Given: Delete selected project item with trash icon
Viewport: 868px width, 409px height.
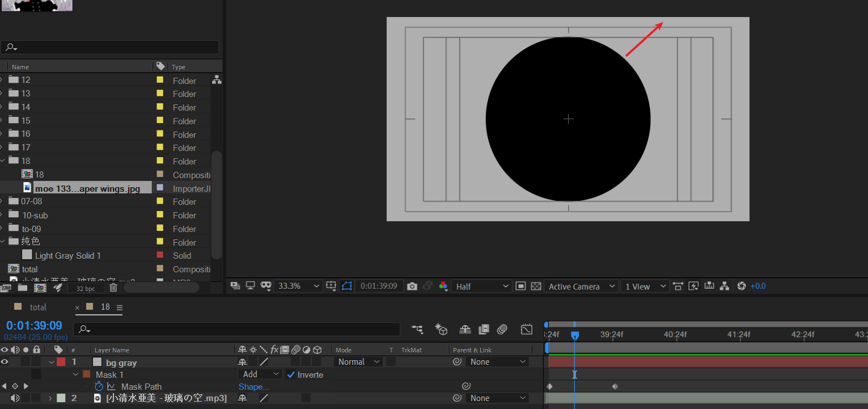Looking at the screenshot, I should [x=113, y=288].
